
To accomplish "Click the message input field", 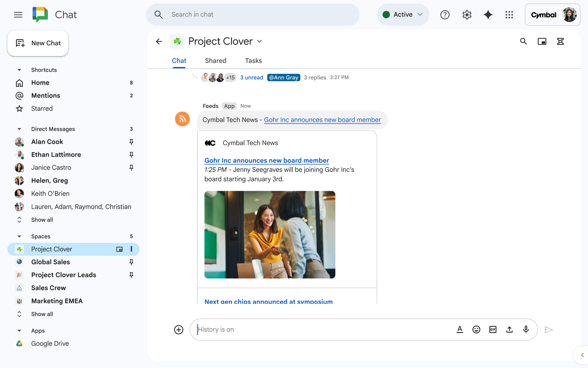I will click(323, 329).
